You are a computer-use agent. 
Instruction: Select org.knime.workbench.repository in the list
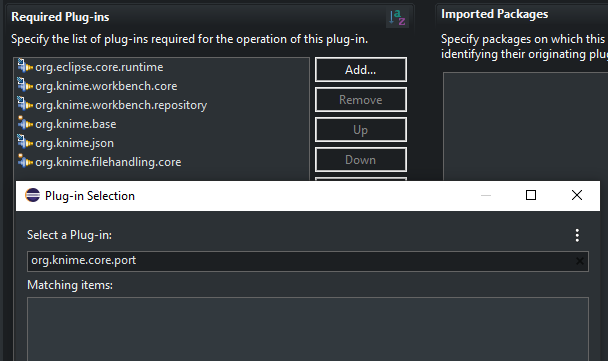[x=121, y=105]
